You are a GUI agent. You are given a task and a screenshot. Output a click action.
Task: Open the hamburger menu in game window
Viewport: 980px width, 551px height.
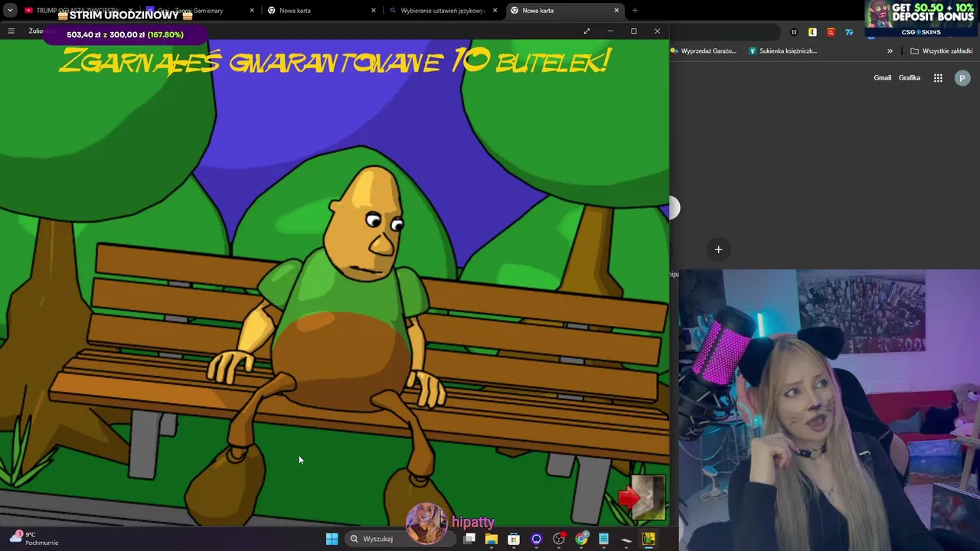[x=11, y=31]
